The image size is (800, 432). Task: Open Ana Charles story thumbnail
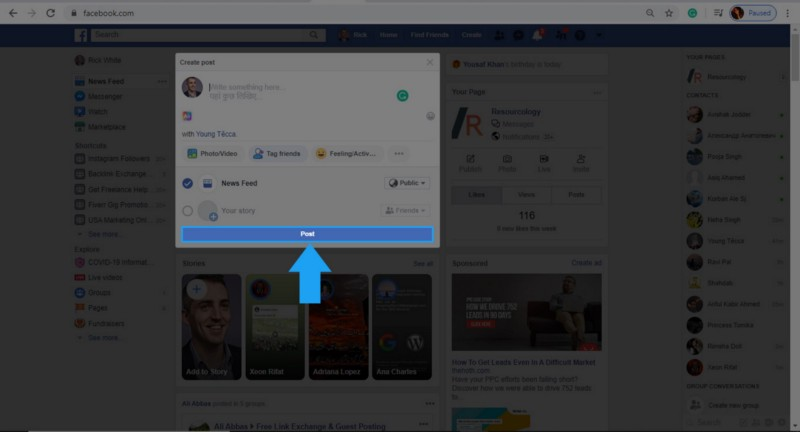point(402,327)
